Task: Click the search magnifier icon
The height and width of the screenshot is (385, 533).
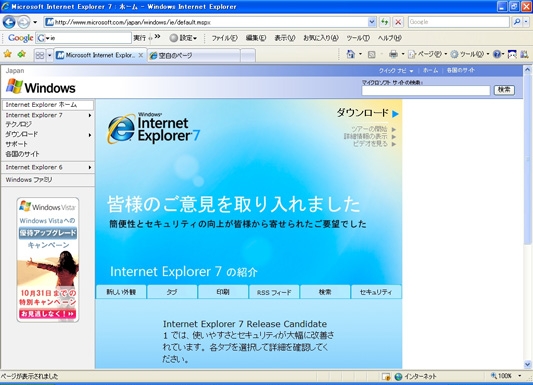Action: [x=517, y=22]
